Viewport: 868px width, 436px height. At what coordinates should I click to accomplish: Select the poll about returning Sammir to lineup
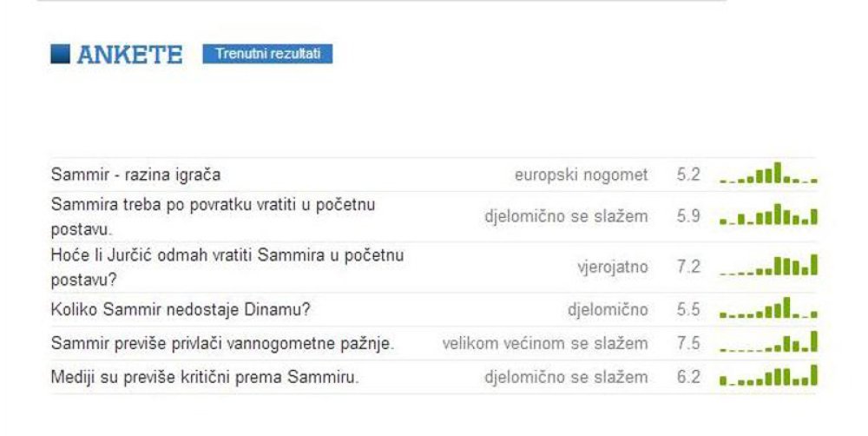pyautogui.click(x=214, y=216)
